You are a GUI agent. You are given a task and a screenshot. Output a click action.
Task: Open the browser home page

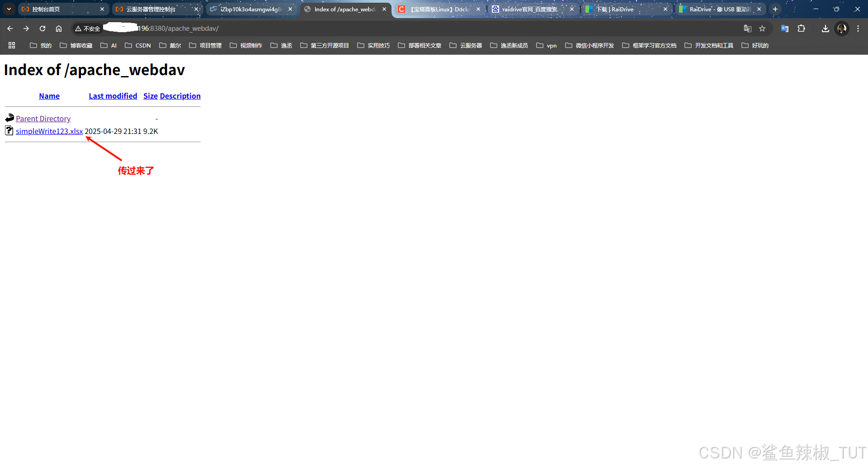(x=58, y=28)
